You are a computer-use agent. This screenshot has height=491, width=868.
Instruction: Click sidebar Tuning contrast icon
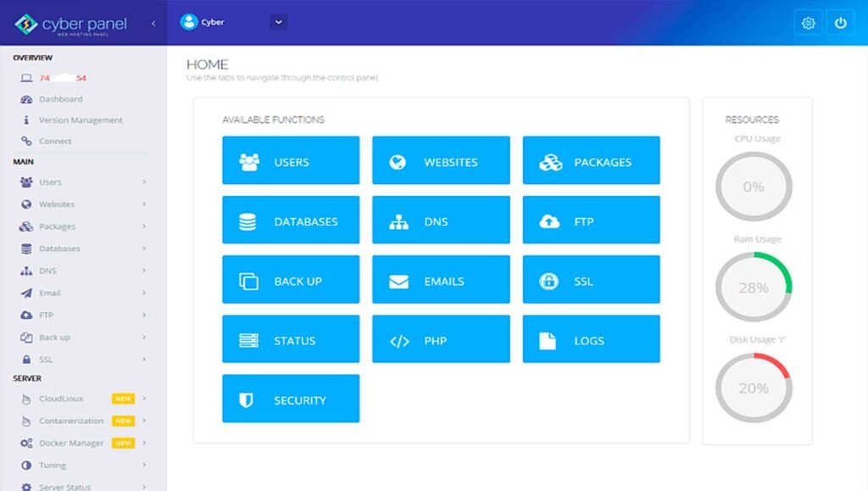[x=26, y=465]
